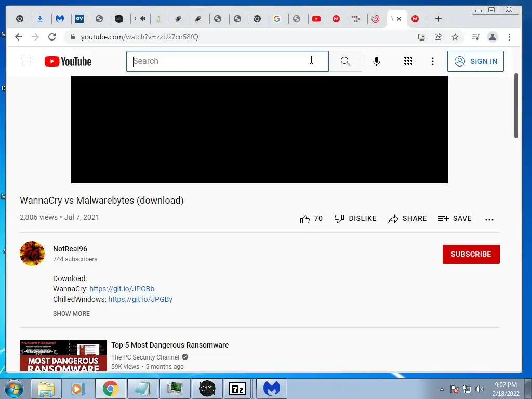Close the active YouTube tab

tap(399, 19)
